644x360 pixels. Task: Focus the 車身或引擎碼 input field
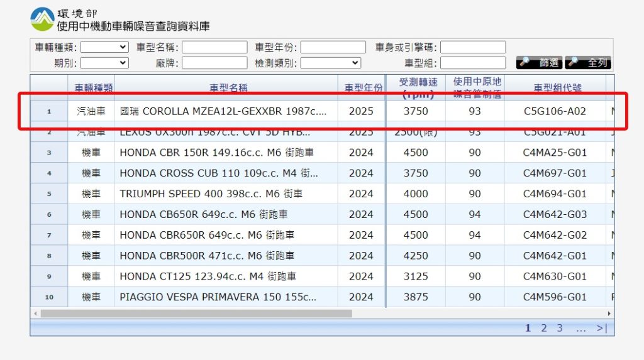point(473,47)
